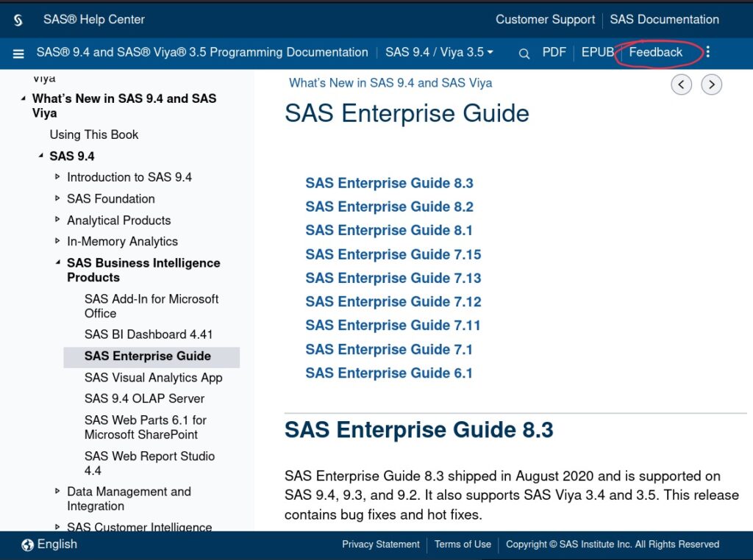Open the hamburger navigation menu
Screen dimensions: 753x560
tap(18, 54)
